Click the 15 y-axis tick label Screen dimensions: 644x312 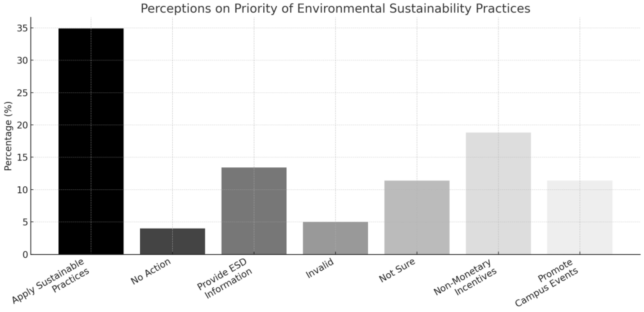pyautogui.click(x=22, y=157)
